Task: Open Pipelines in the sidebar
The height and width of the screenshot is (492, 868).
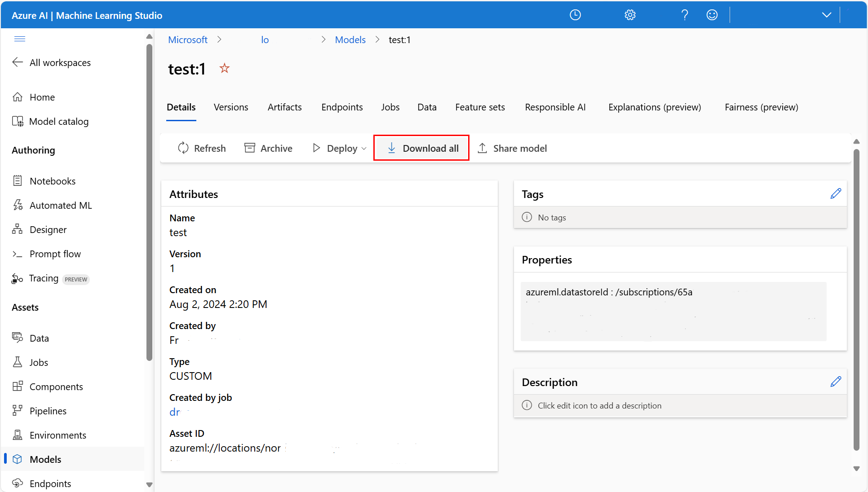Action: 40,411
